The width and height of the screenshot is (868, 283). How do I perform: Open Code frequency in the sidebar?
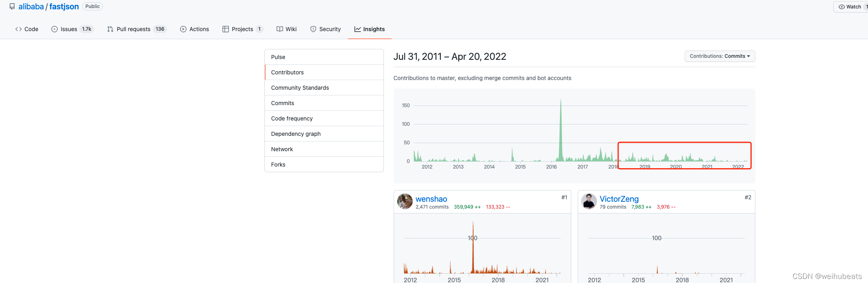[x=324, y=118]
